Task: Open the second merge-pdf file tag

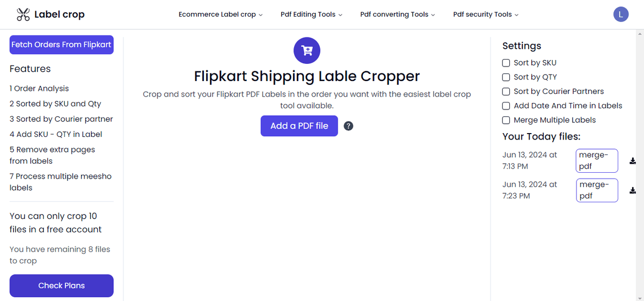Action: (597, 190)
